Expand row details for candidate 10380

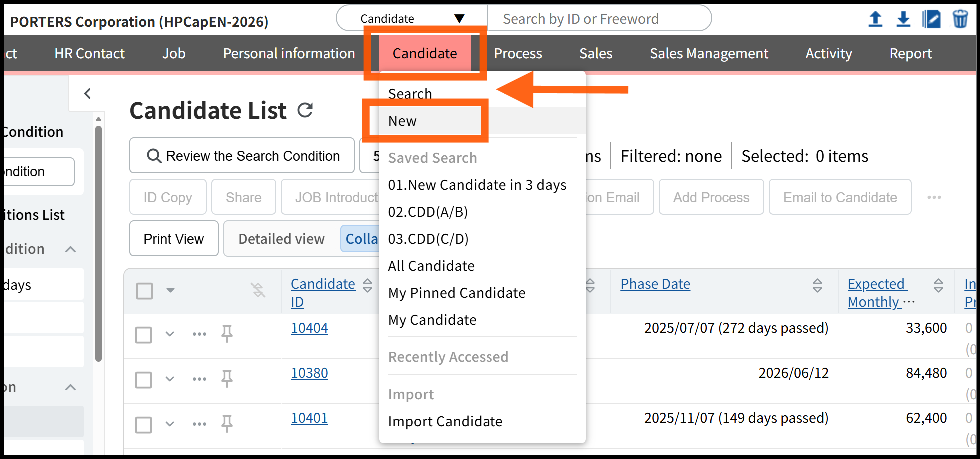pos(170,379)
